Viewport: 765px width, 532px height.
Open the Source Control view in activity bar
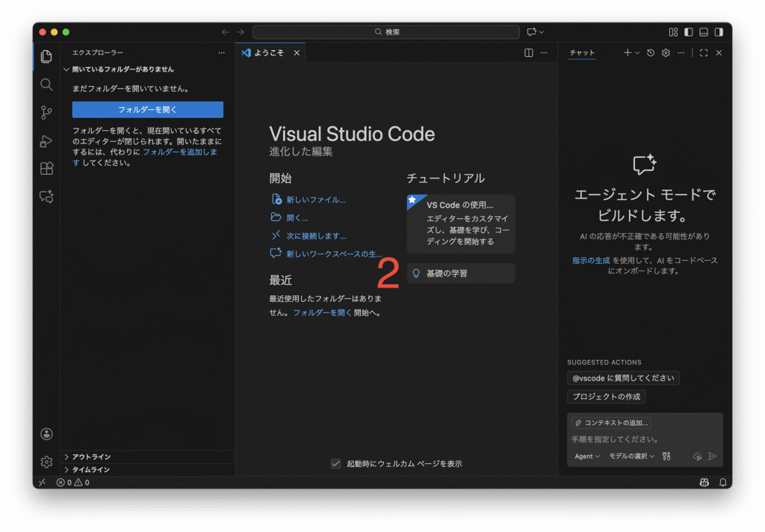click(46, 113)
